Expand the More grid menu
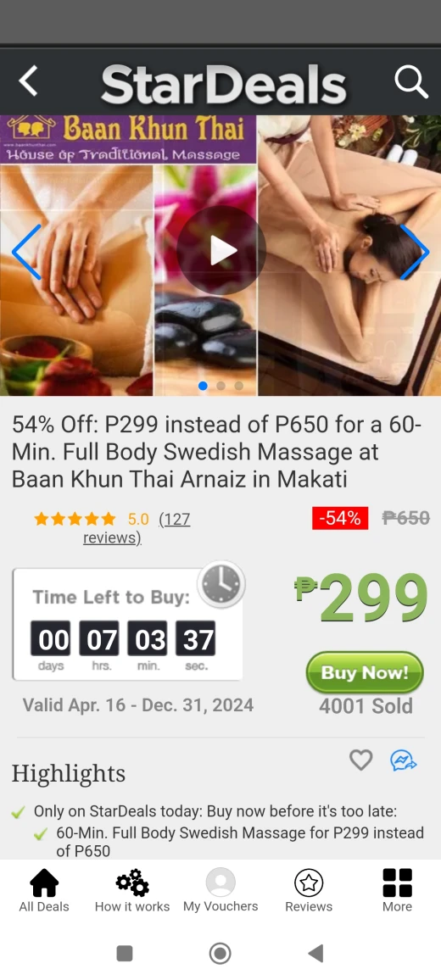Screen dimensions: 441x980 pyautogui.click(x=397, y=891)
